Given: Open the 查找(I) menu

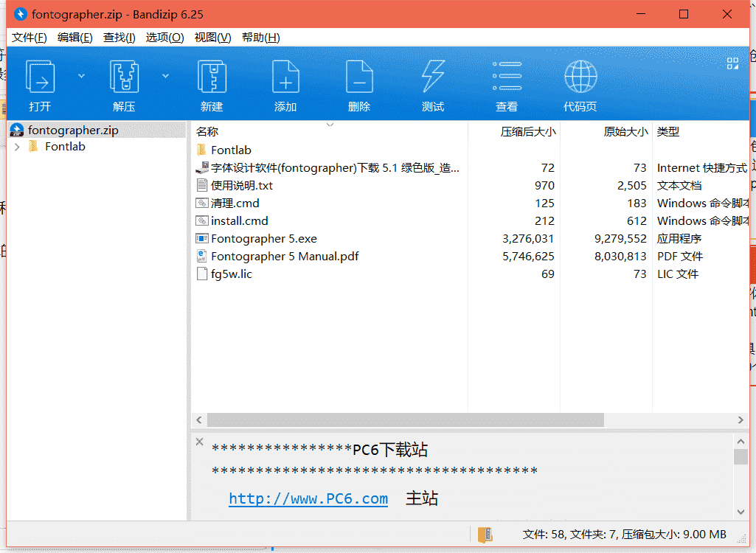Looking at the screenshot, I should (x=119, y=38).
